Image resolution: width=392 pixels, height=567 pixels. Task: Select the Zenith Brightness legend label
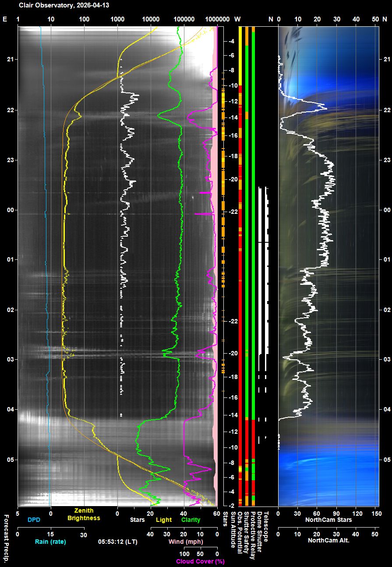[84, 514]
